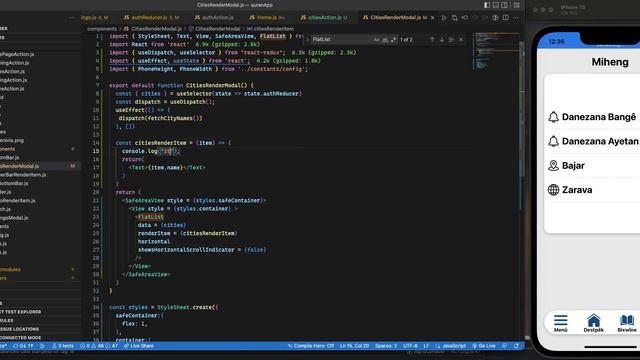Switch to authAction.js tab

pyautogui.click(x=214, y=18)
